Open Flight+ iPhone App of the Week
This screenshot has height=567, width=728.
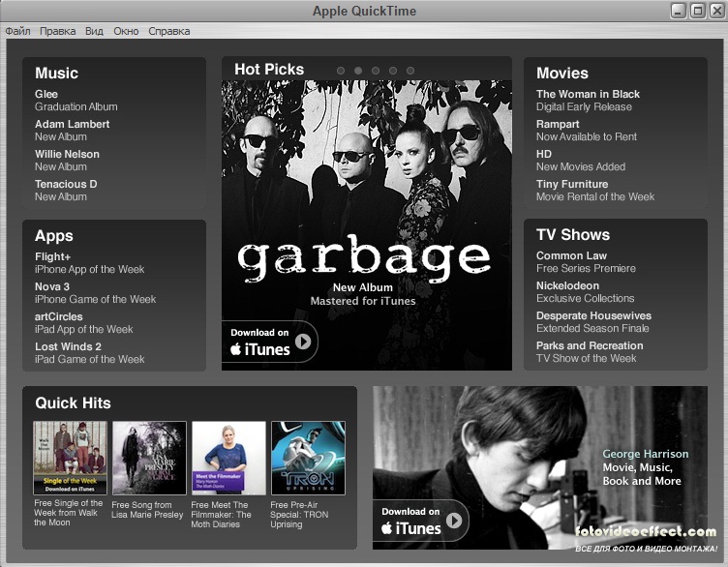pyautogui.click(x=90, y=262)
